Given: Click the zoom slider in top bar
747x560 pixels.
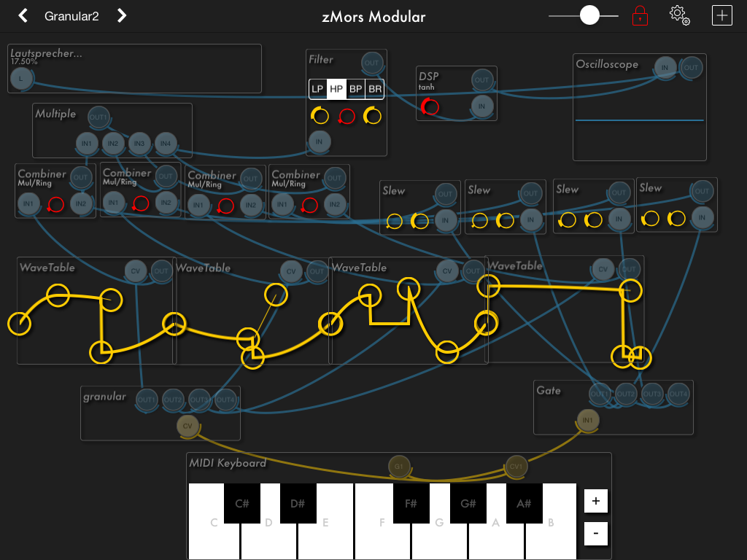Looking at the screenshot, I should [x=589, y=16].
